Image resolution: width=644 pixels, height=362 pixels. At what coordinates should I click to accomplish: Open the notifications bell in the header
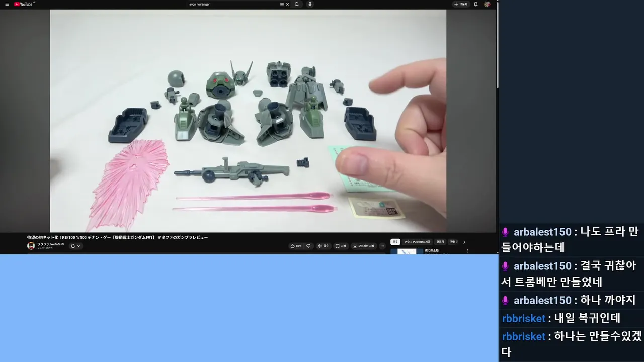pos(476,4)
